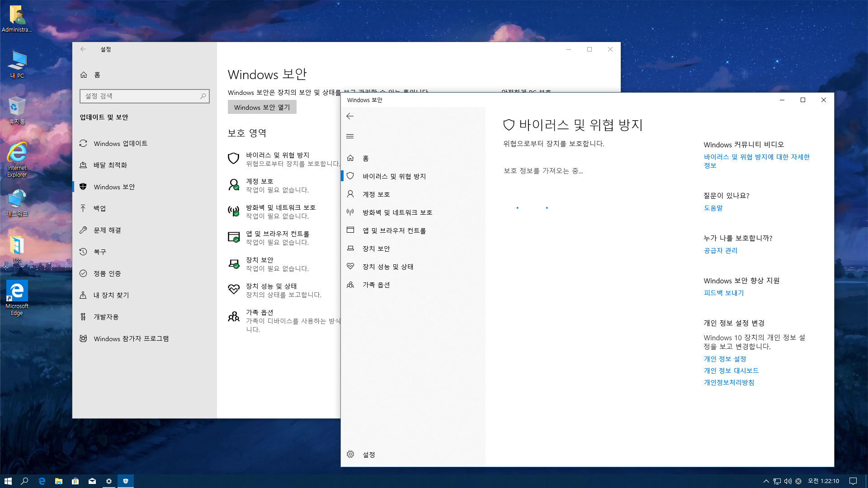868x488 pixels.
Task: Click the volume icon in system tray
Action: [x=788, y=481]
